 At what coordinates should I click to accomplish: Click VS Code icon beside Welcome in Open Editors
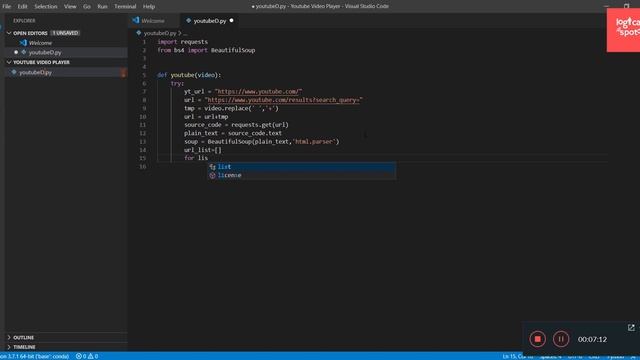pyautogui.click(x=23, y=43)
